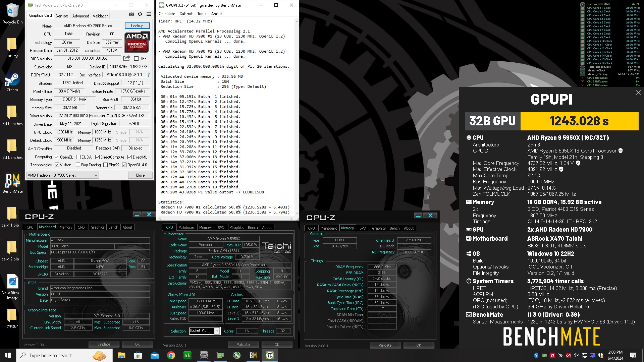Open the About menu in GPUPI
Screen dimensions: 644x362
216,14
